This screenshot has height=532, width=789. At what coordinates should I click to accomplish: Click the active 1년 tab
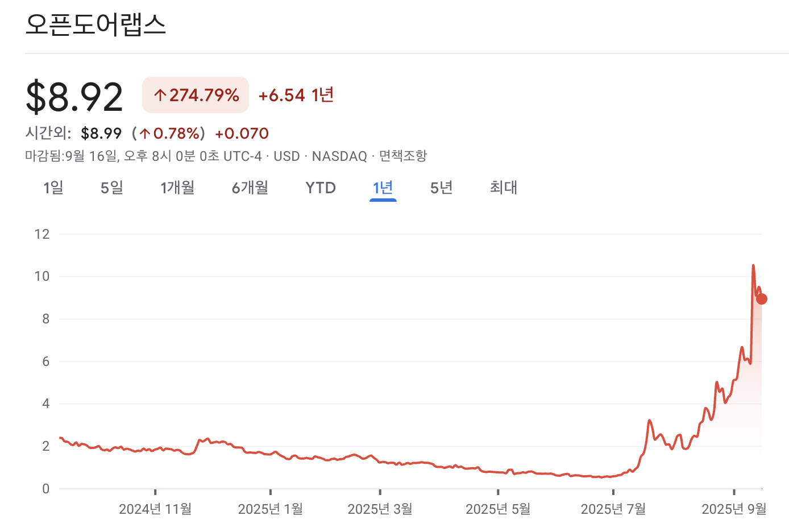pos(383,188)
